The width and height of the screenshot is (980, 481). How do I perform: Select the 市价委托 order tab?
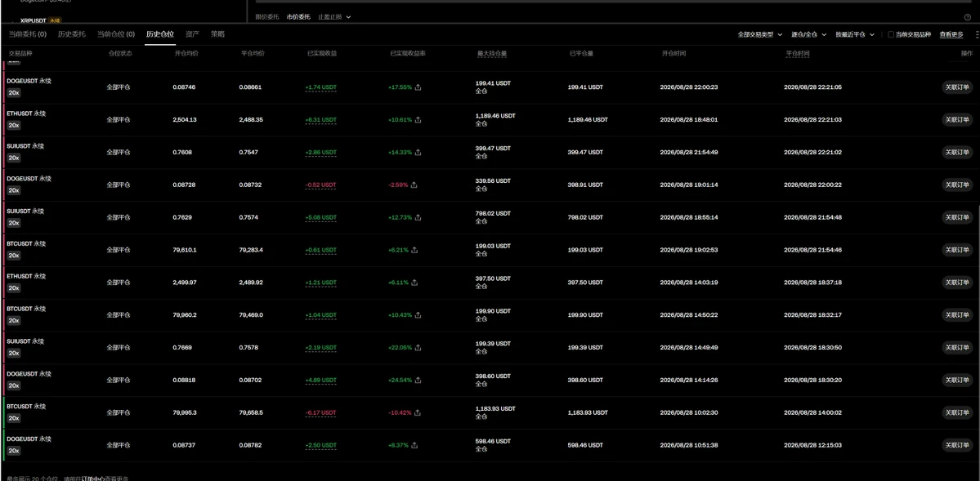(x=298, y=17)
